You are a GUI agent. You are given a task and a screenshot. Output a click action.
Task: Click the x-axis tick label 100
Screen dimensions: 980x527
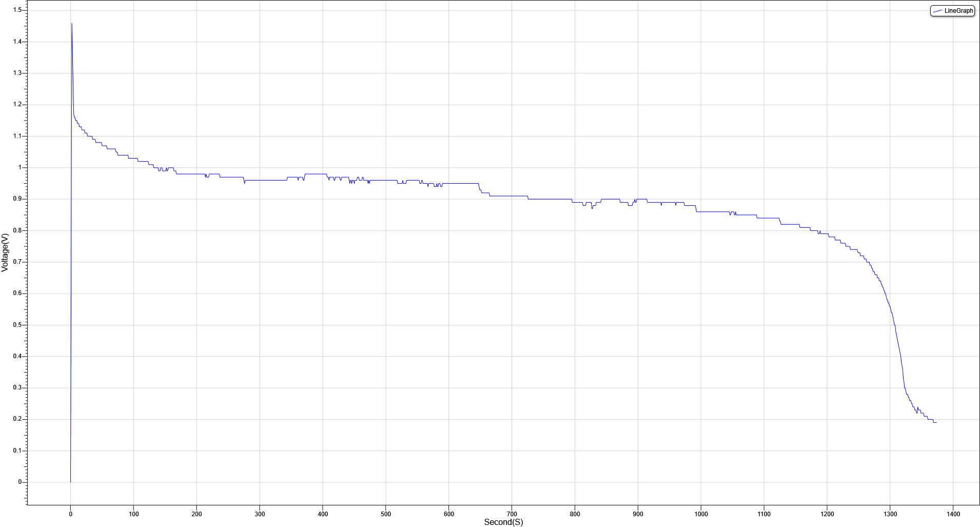pos(133,514)
